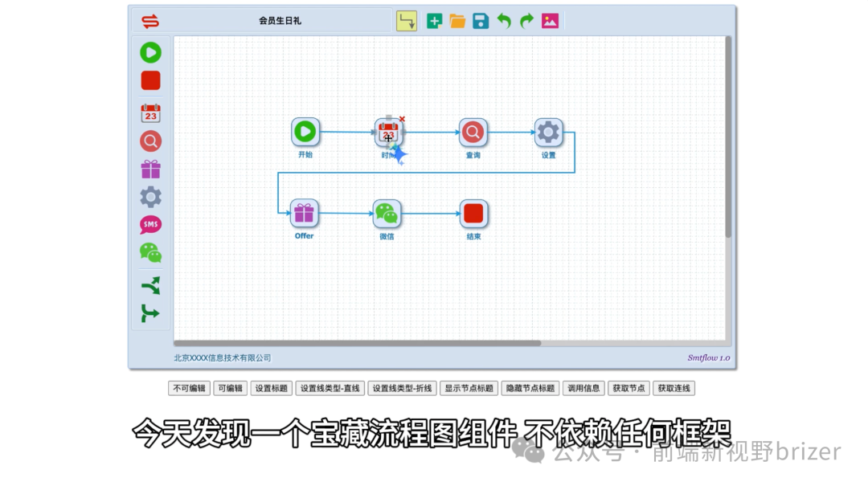868x486 pixels.
Task: Save the flow with the floppy disk icon
Action: coord(481,21)
